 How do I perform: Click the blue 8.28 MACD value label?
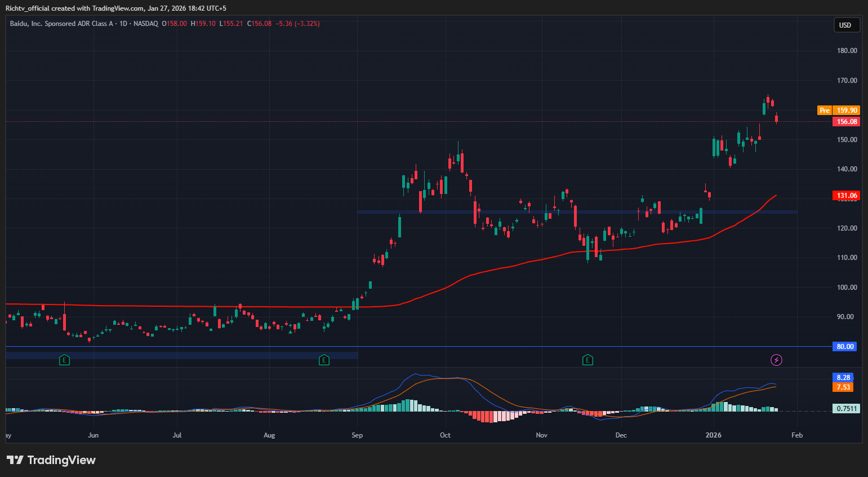pos(843,378)
